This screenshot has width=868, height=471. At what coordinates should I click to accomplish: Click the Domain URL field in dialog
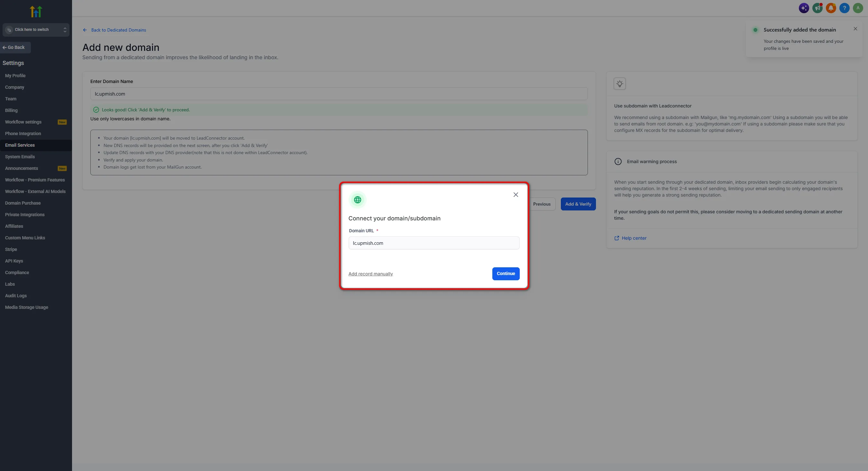click(x=434, y=243)
